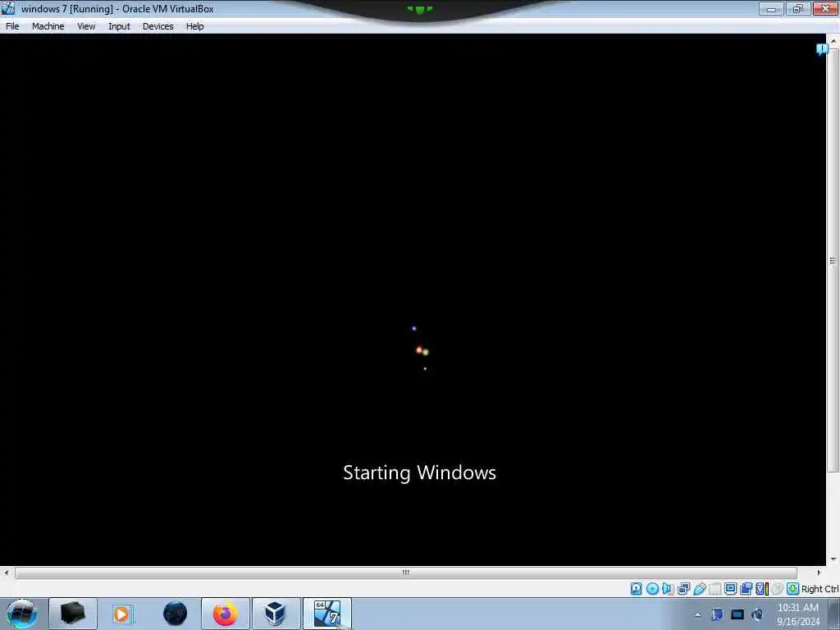Click the scroll down arrow
Image resolution: width=840 pixels, height=630 pixels.
pyautogui.click(x=833, y=559)
